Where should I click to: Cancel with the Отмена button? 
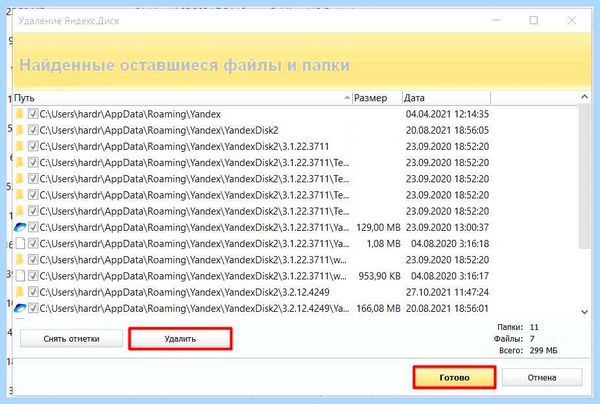[x=542, y=378]
